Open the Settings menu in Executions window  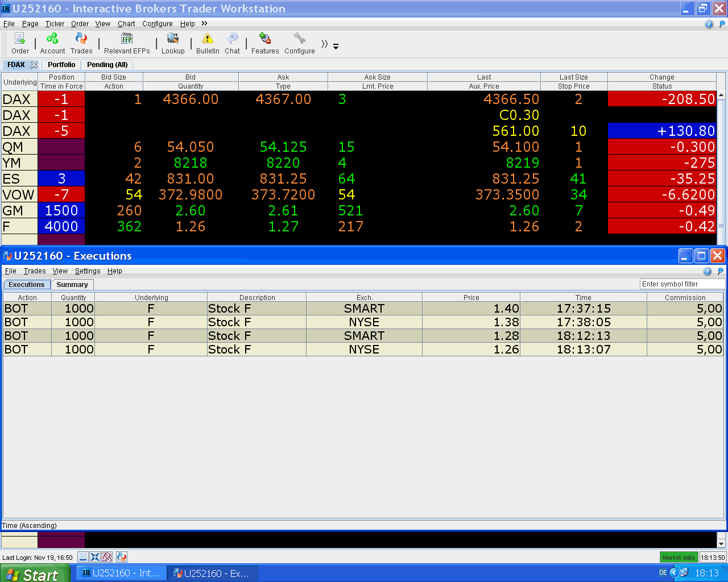tap(88, 271)
